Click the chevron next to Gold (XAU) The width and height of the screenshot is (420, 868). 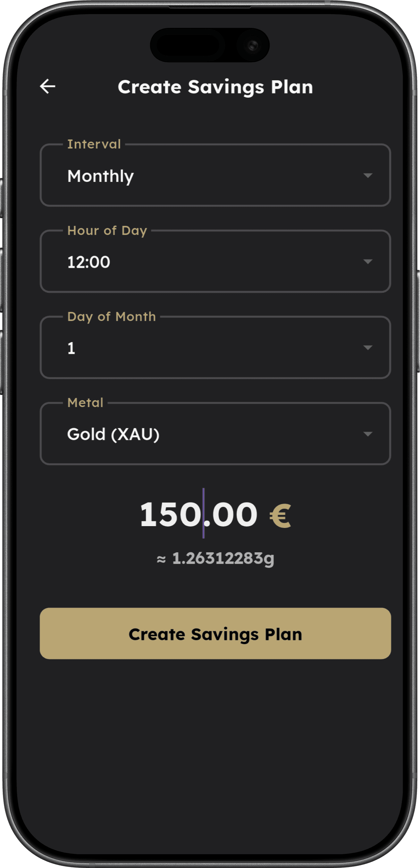coord(369,434)
